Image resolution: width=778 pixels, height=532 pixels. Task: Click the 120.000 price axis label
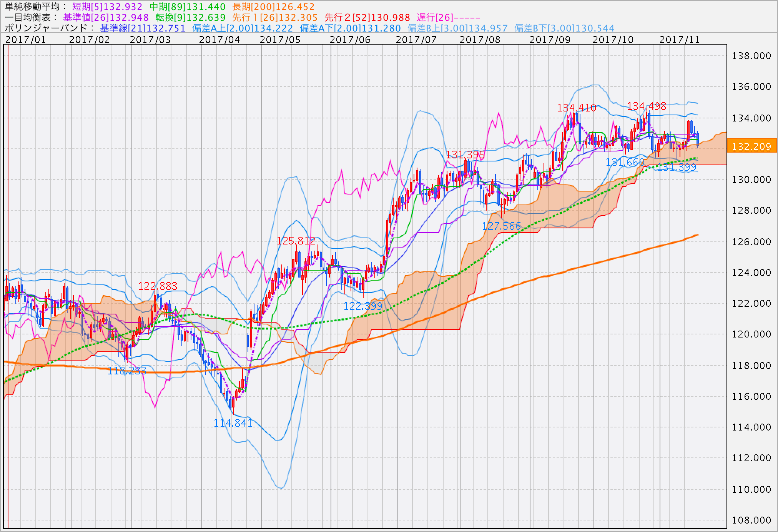(751, 334)
